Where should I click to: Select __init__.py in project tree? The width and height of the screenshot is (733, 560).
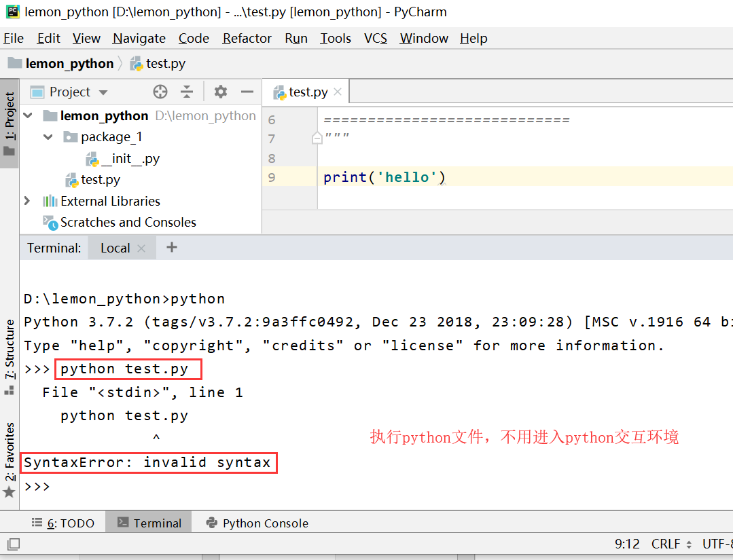[x=123, y=159]
